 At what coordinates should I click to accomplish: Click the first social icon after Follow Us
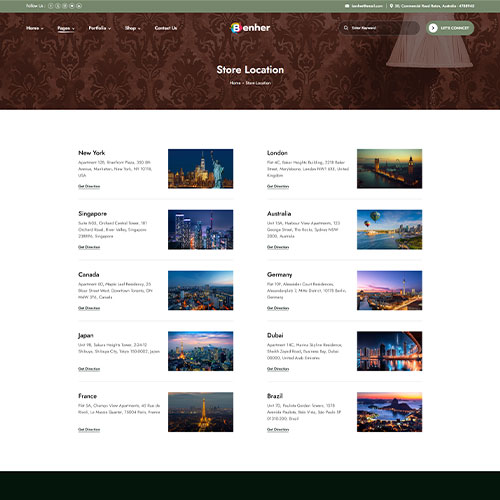click(51, 6)
